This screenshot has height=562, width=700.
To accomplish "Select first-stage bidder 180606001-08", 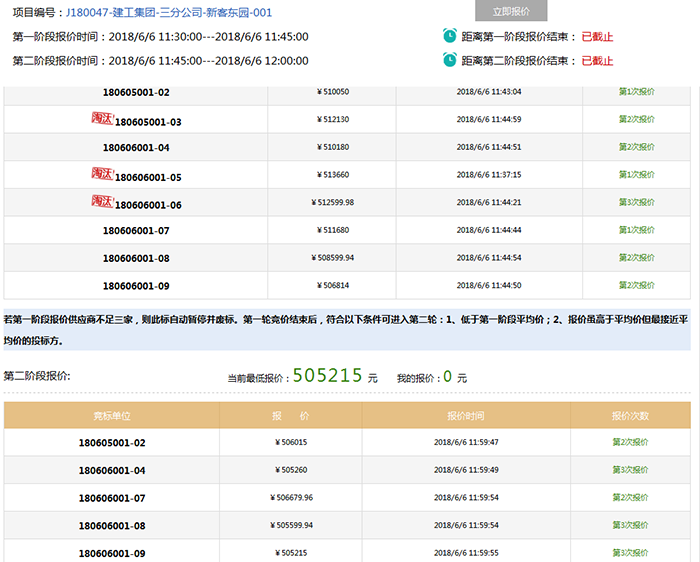I will tap(136, 258).
